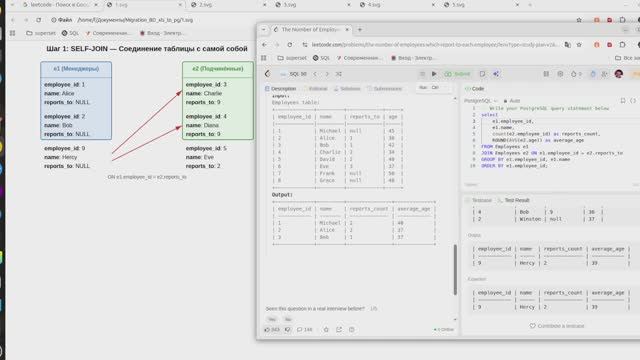Go to previous problem in SQL 50
Viewport: 640px width, 360px height.
(x=315, y=74)
